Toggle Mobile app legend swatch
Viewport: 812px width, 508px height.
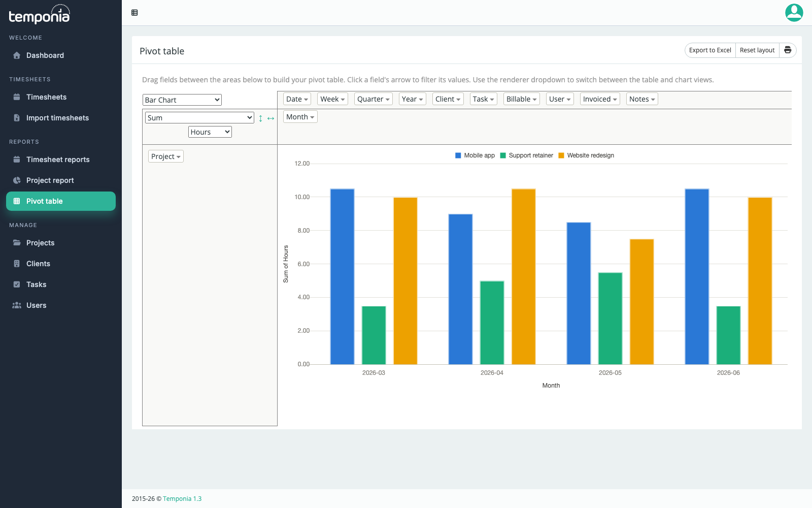tap(458, 155)
